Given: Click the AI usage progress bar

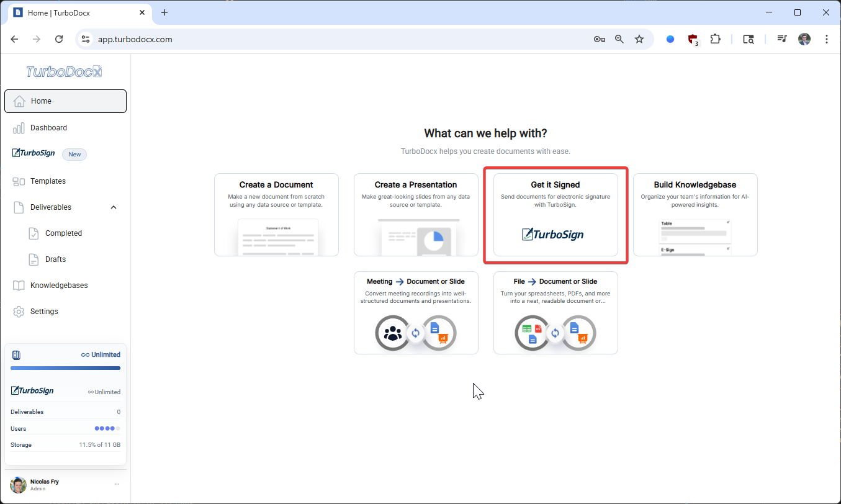Looking at the screenshot, I should pyautogui.click(x=65, y=368).
